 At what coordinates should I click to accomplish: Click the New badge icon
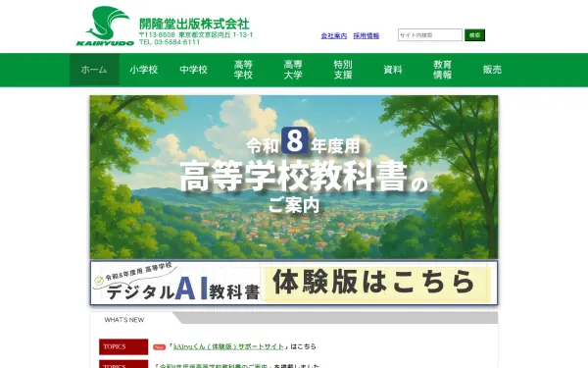(x=159, y=347)
